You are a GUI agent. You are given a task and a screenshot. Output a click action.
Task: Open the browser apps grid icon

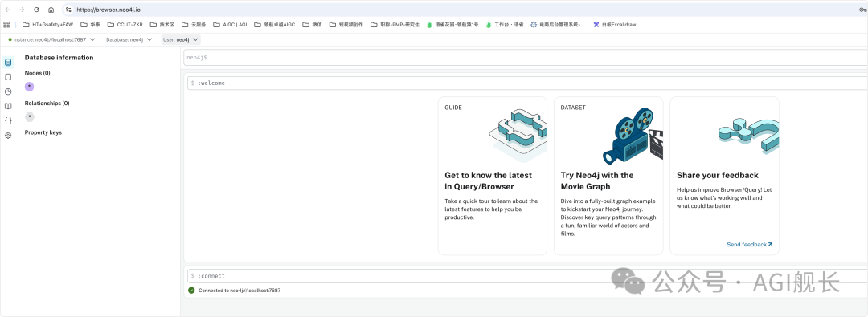click(x=6, y=24)
